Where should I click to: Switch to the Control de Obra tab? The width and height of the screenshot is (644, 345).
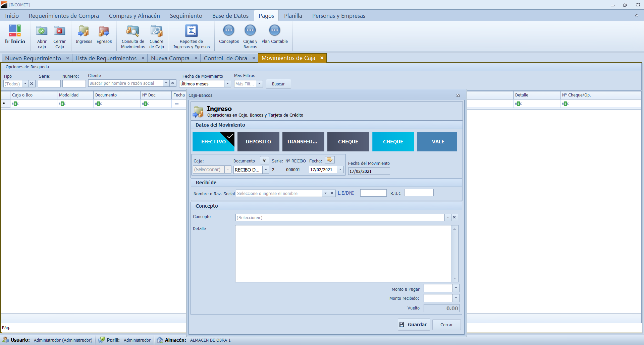click(225, 58)
